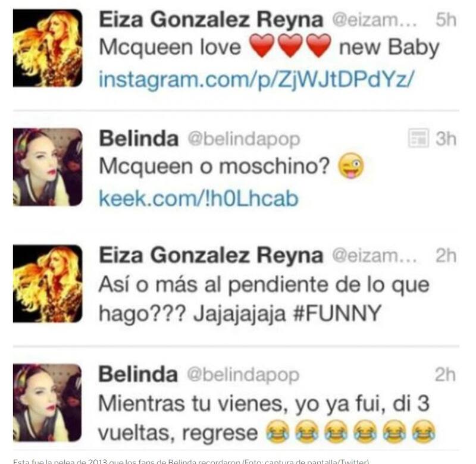Select the Eiza Gonzalez Reyna name in 5h tweet

click(x=211, y=20)
